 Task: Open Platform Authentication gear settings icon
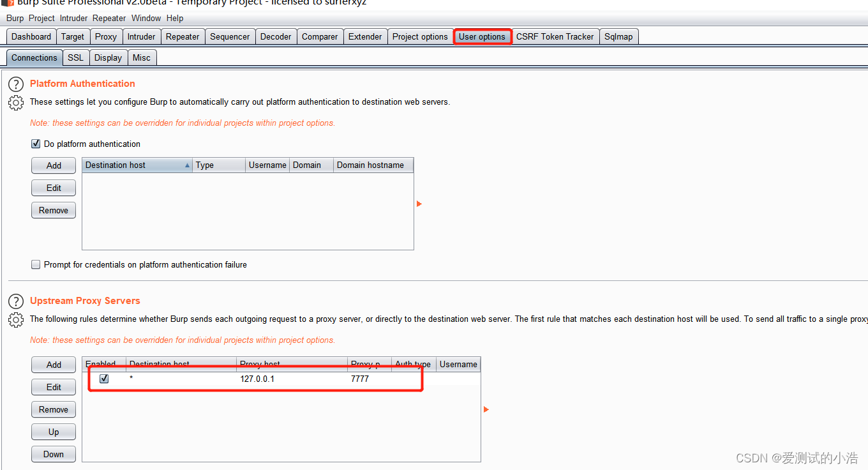point(15,102)
